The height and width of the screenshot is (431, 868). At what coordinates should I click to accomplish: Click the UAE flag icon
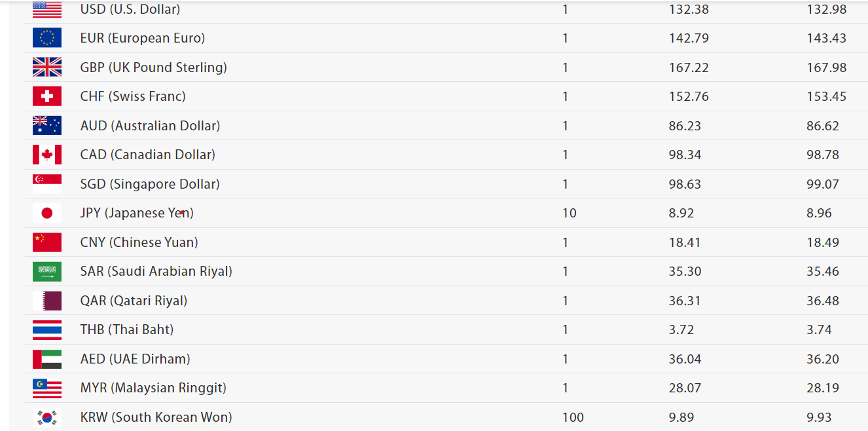pyautogui.click(x=47, y=359)
